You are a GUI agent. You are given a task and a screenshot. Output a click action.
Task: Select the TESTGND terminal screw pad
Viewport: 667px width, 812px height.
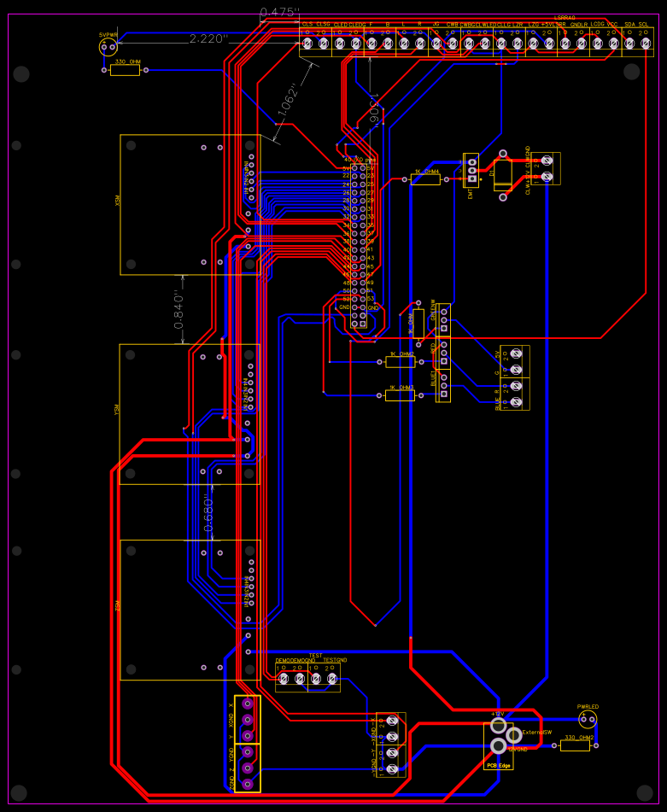[332, 679]
